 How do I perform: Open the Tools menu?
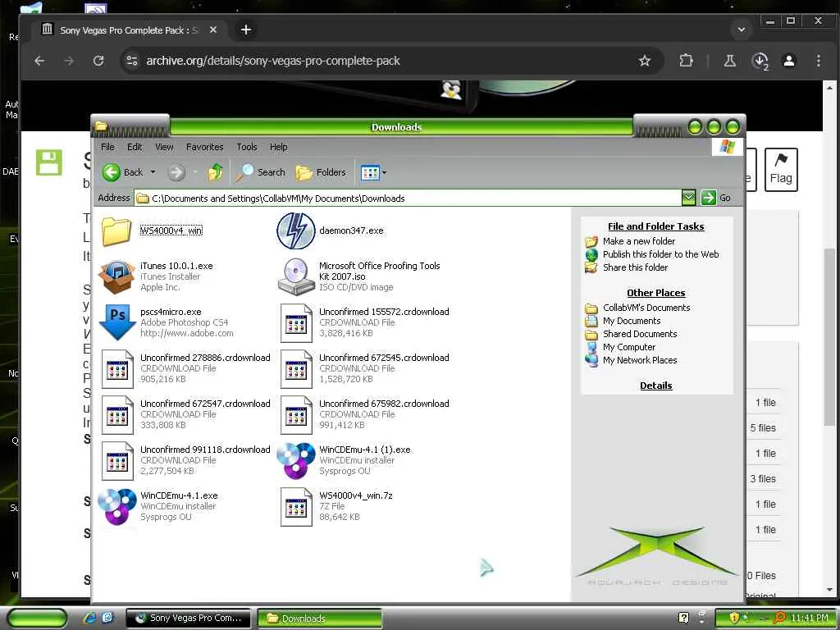246,147
